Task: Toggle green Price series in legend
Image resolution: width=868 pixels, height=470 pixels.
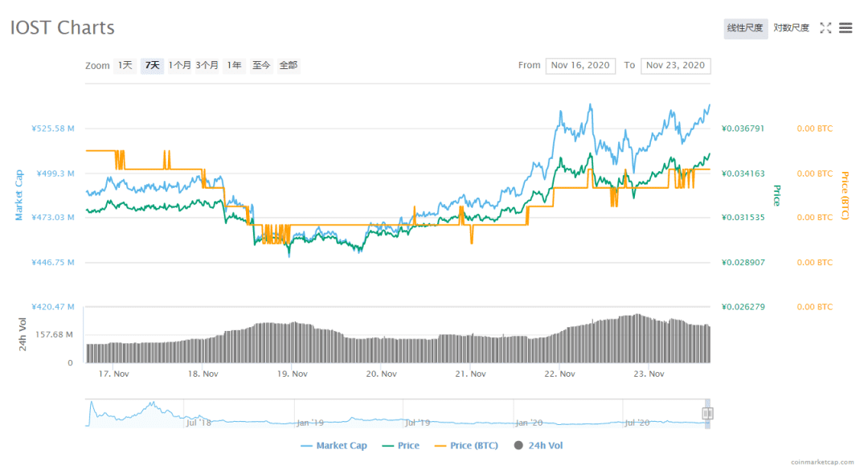Action: coord(401,446)
